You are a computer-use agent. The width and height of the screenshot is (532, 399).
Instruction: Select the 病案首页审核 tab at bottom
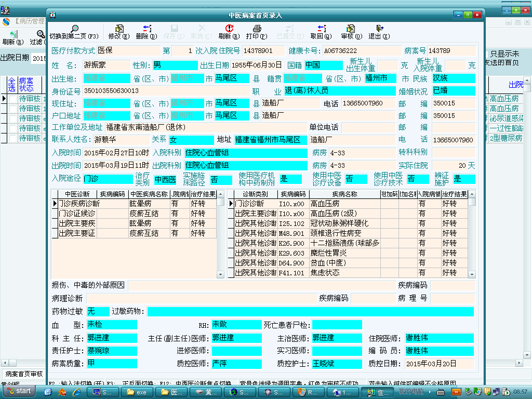click(x=24, y=374)
